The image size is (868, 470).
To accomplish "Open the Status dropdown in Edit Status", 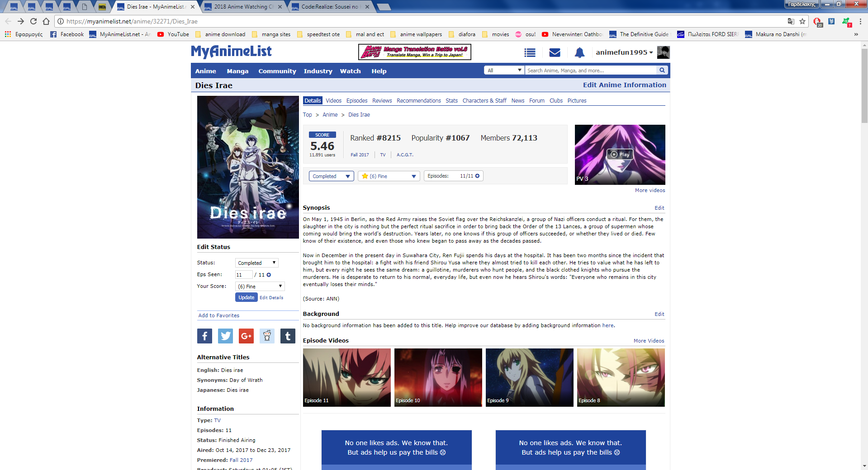I will point(256,263).
